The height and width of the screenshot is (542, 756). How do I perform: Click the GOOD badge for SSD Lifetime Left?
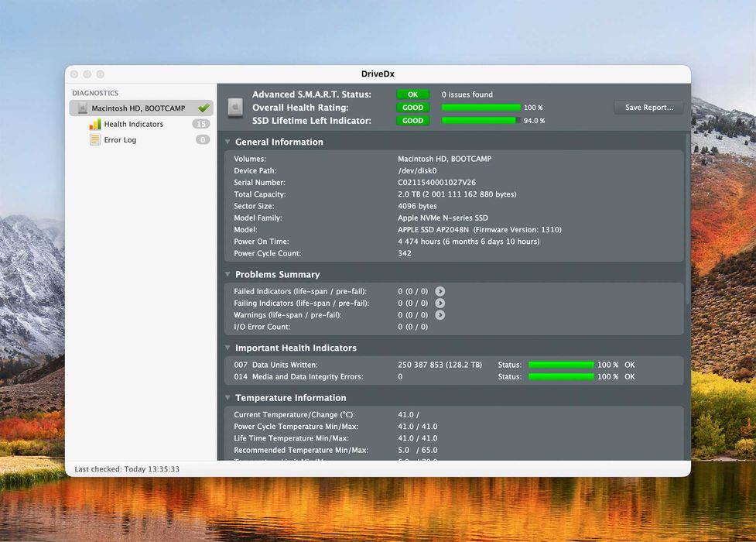(x=412, y=121)
